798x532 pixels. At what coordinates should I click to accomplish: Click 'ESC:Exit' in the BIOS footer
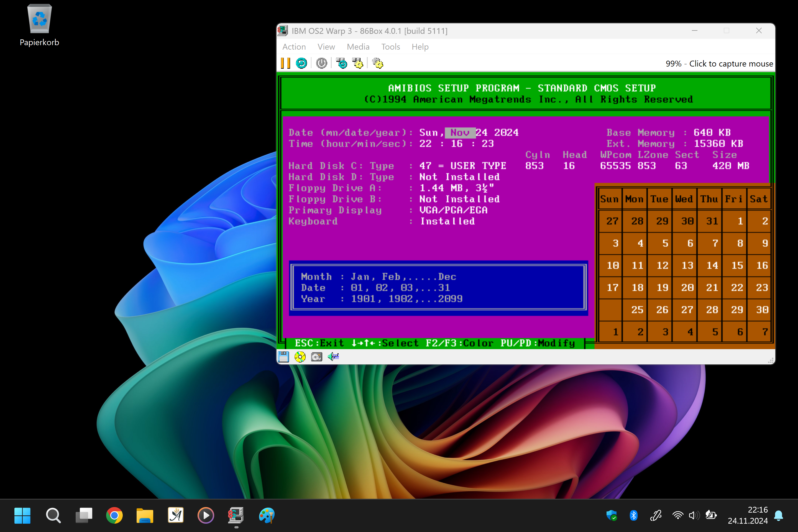[x=319, y=343]
